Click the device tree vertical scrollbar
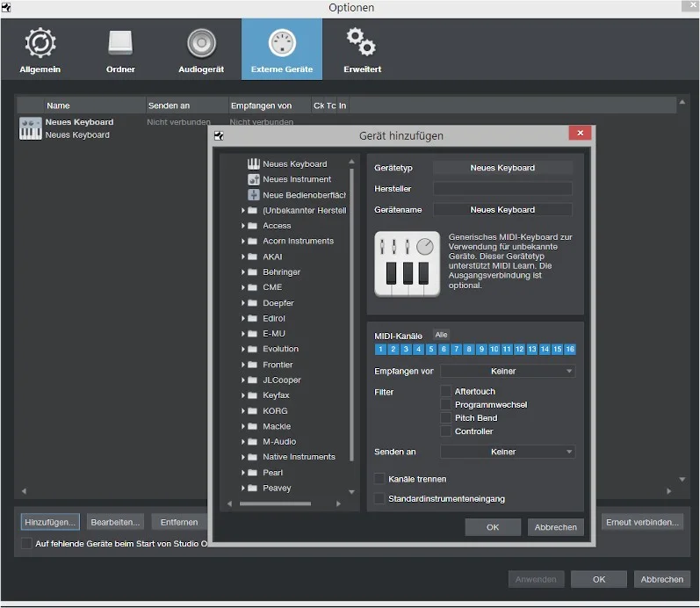Image resolution: width=700 pixels, height=608 pixels. click(352, 315)
